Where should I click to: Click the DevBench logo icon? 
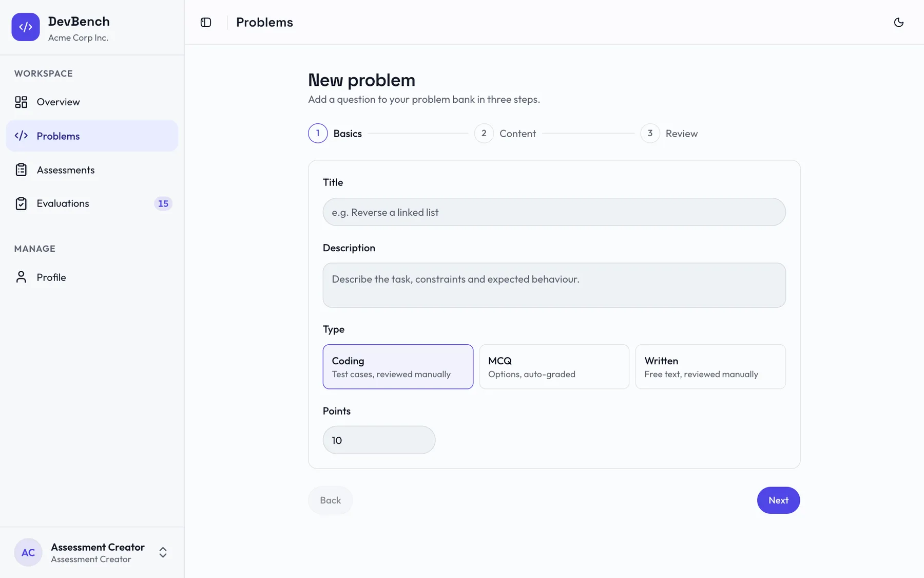click(26, 27)
